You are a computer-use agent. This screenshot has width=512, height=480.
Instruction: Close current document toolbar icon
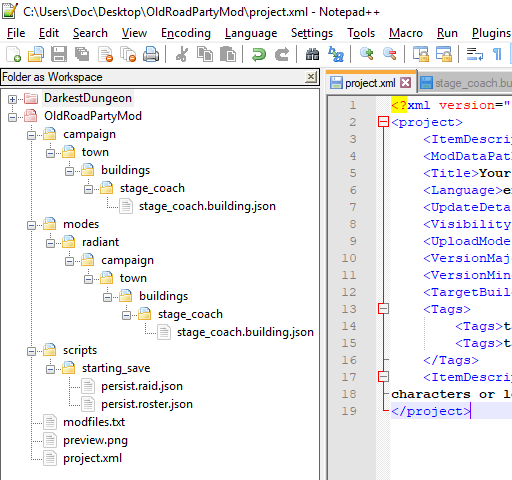105,54
